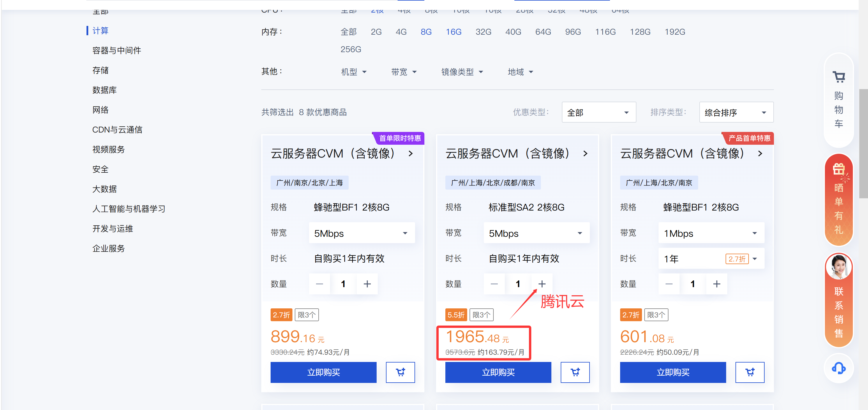Click 立即购买 on 1965.48元 card
The image size is (868, 410).
(498, 372)
